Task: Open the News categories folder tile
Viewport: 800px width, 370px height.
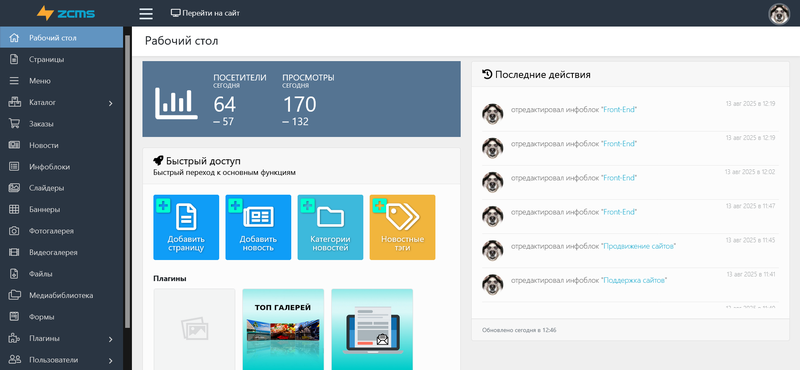Action: point(331,228)
